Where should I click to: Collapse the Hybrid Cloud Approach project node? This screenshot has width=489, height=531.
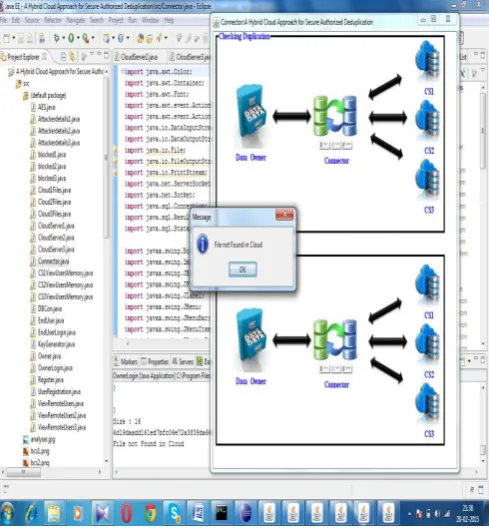tap(56, 71)
